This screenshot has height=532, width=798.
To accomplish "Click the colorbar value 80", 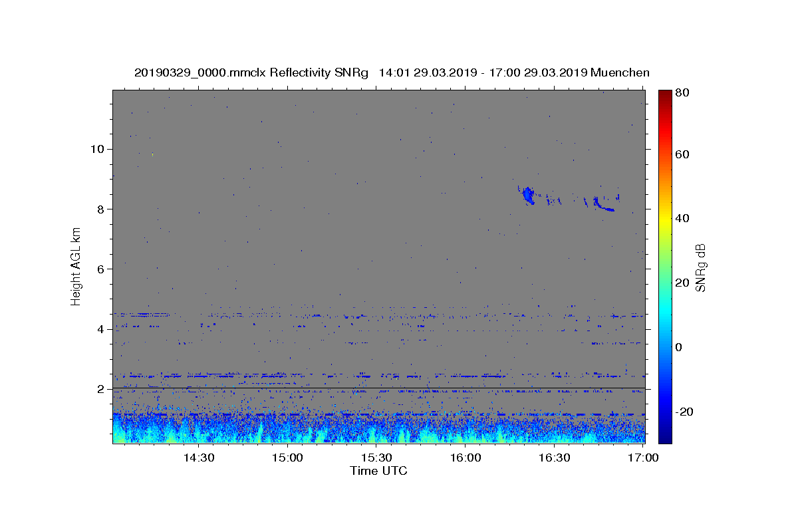I will [684, 92].
